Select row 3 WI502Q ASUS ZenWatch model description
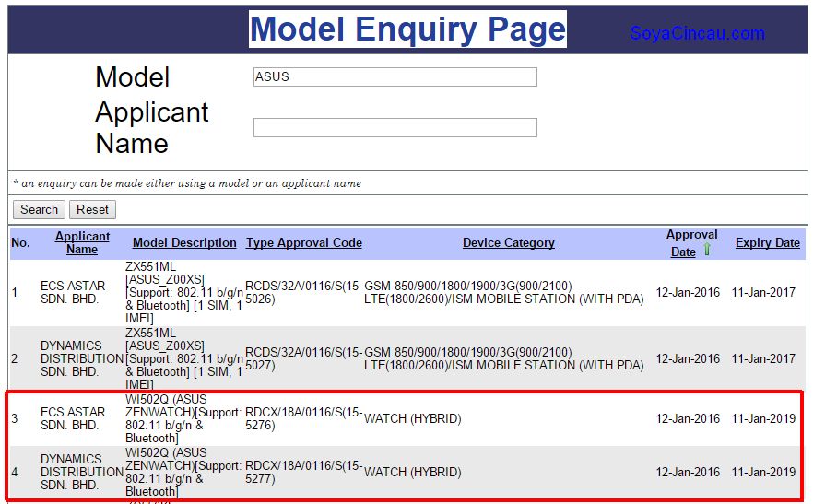837x504 pixels. [183, 418]
